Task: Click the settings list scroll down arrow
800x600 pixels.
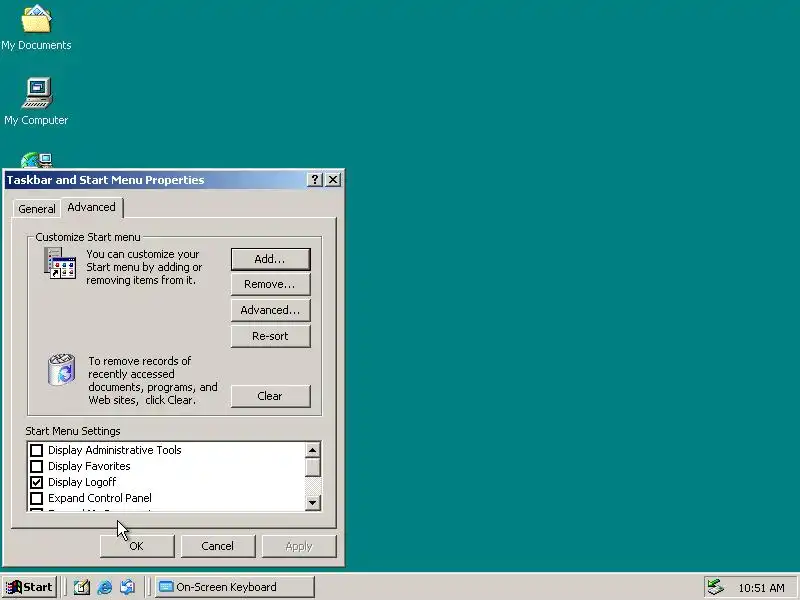Action: 312,503
